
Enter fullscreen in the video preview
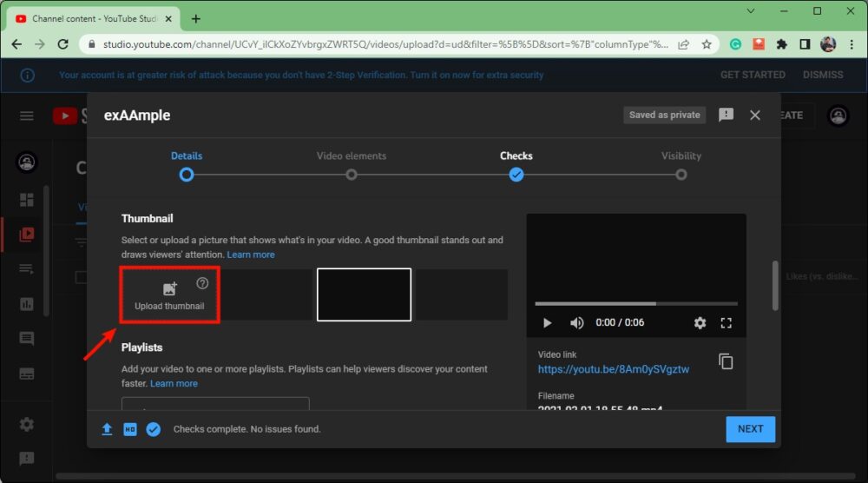(727, 322)
